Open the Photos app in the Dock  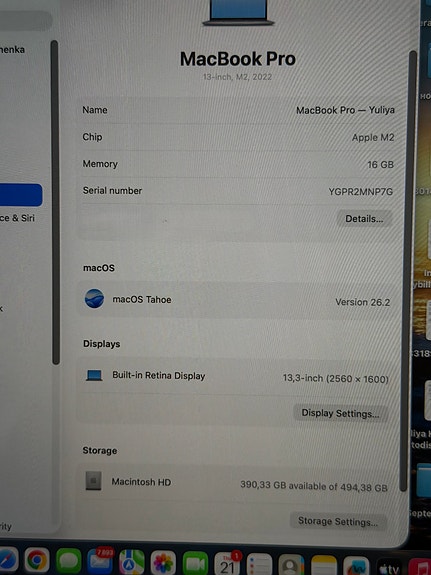[163, 563]
